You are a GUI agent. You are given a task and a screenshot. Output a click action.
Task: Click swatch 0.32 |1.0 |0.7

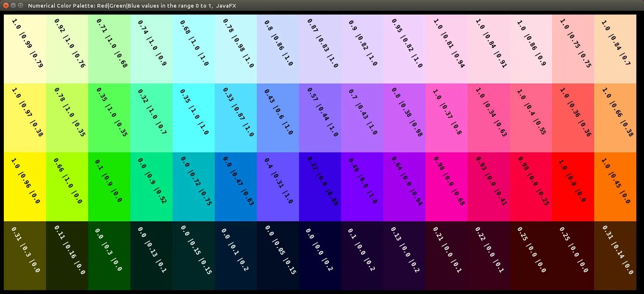coord(151,118)
